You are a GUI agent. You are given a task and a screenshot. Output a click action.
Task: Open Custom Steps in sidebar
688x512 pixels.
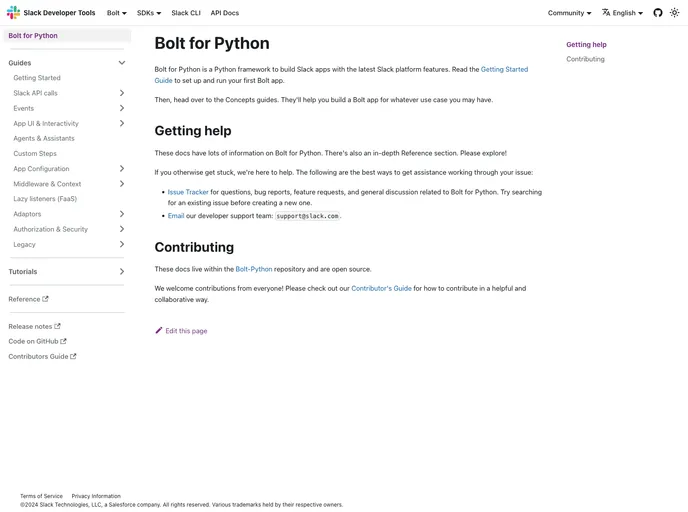coord(35,154)
